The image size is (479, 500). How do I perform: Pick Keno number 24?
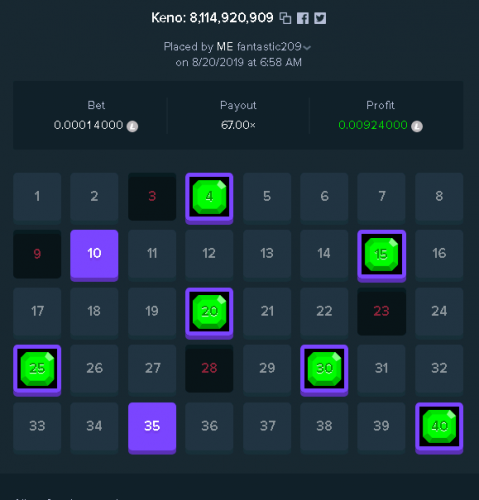pos(439,313)
